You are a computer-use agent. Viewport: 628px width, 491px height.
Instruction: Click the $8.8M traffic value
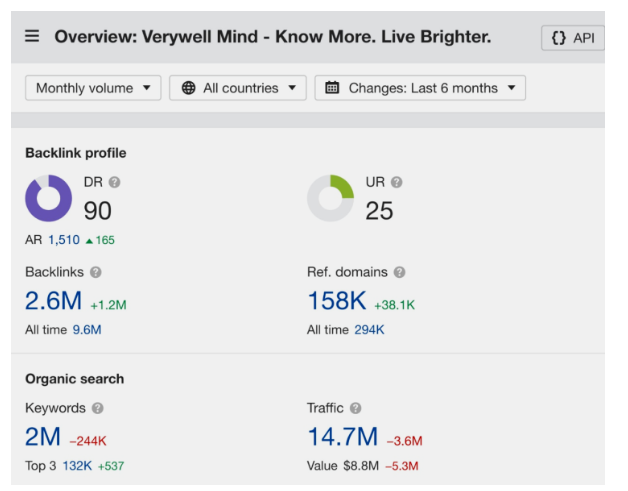361,466
